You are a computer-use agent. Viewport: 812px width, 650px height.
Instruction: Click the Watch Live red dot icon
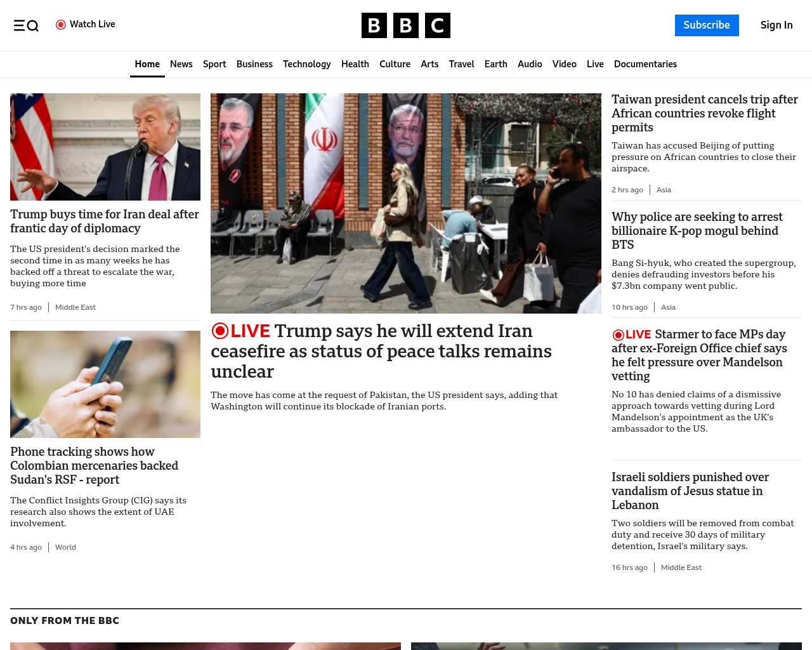pyautogui.click(x=61, y=25)
